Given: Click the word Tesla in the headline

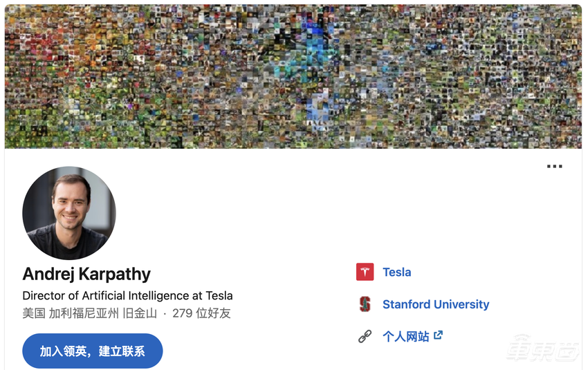Looking at the screenshot, I should (x=219, y=296).
